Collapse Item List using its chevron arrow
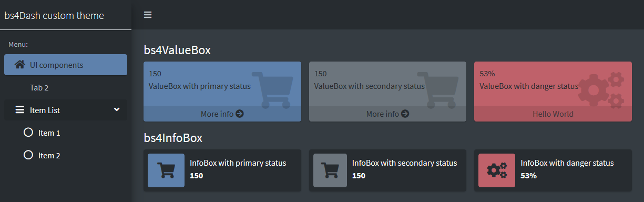644x202 pixels. tap(117, 109)
